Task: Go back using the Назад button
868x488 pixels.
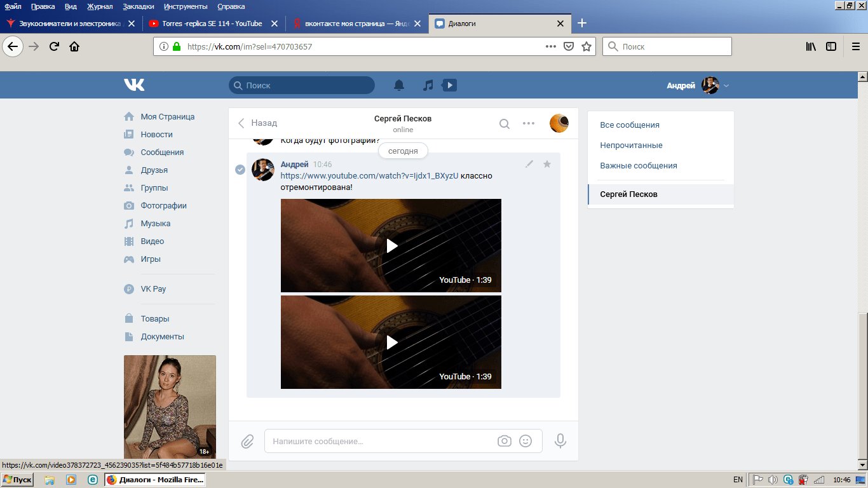Action: 257,123
